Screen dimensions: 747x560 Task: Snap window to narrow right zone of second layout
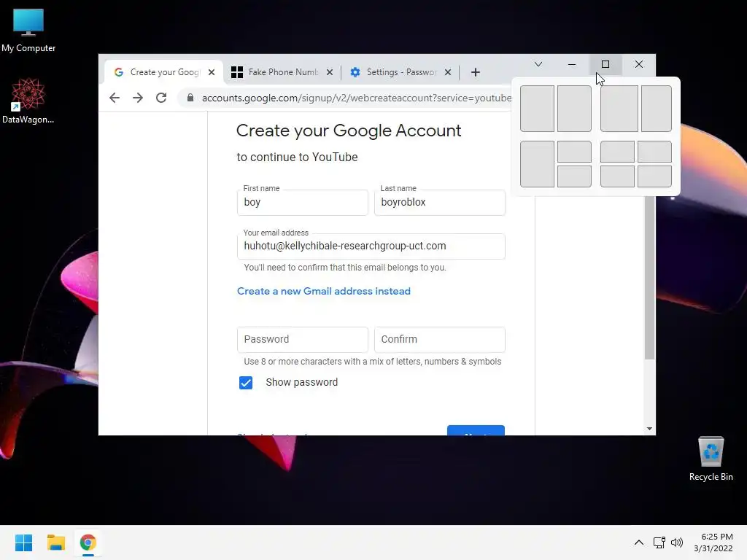656,109
